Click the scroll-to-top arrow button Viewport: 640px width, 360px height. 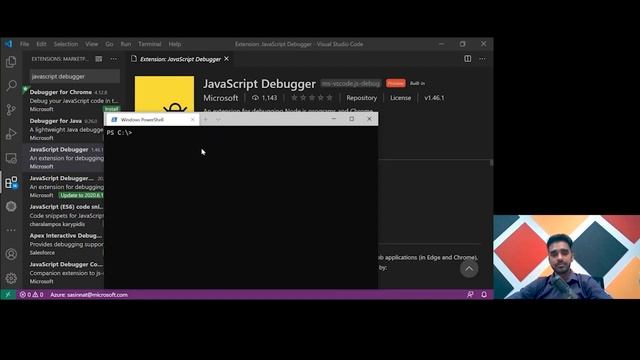[469, 269]
